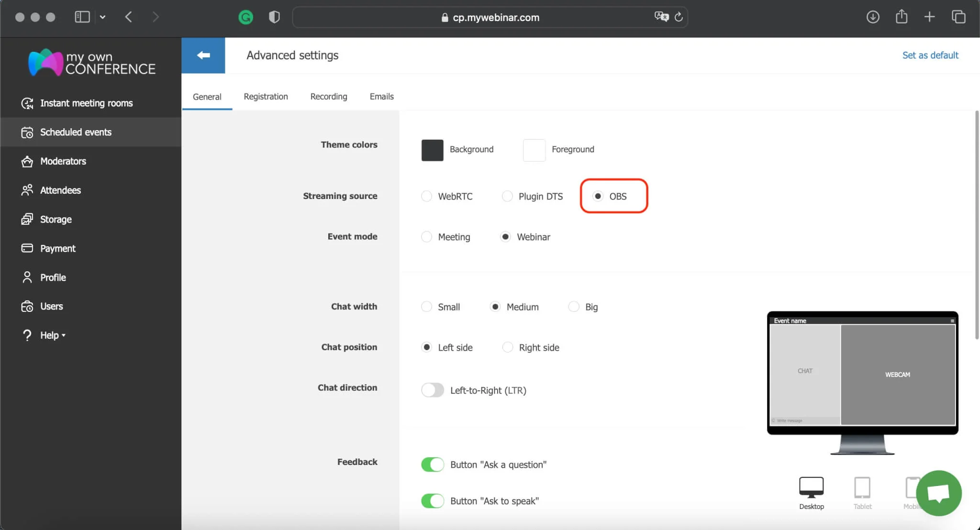Open the Safari sidebar chevron dropdown
Image resolution: width=980 pixels, height=530 pixels.
[102, 17]
